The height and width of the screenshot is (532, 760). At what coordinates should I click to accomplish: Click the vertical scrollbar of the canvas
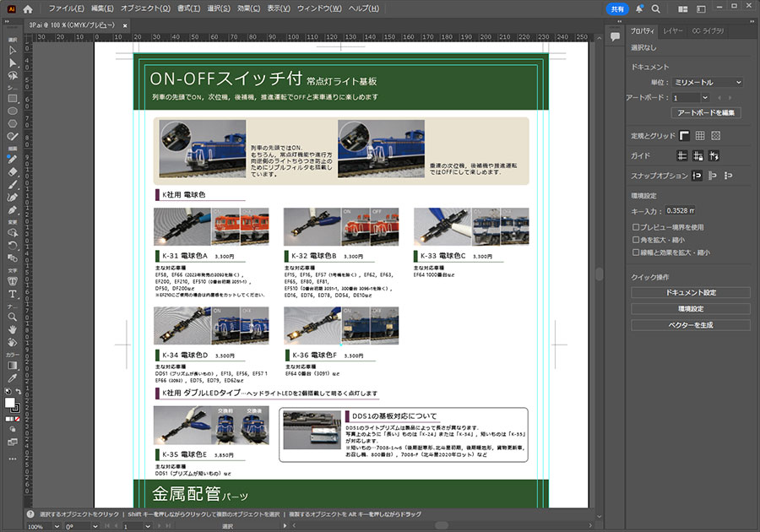[x=599, y=274]
